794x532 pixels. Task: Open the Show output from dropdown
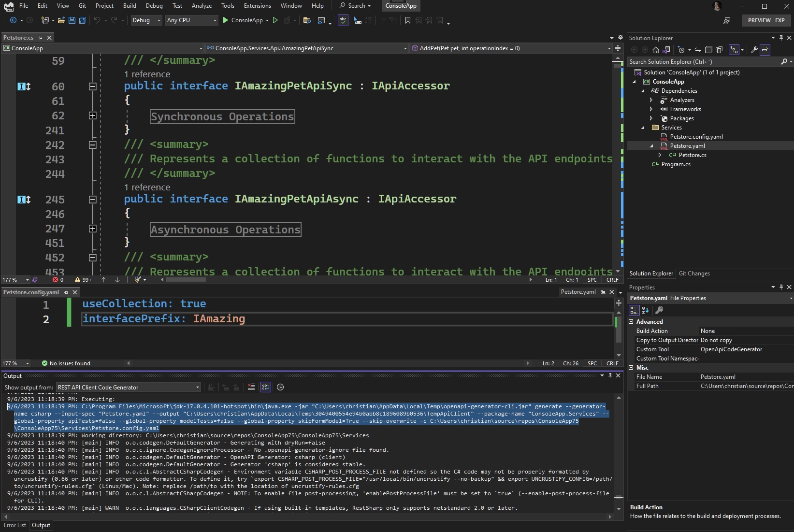click(196, 387)
